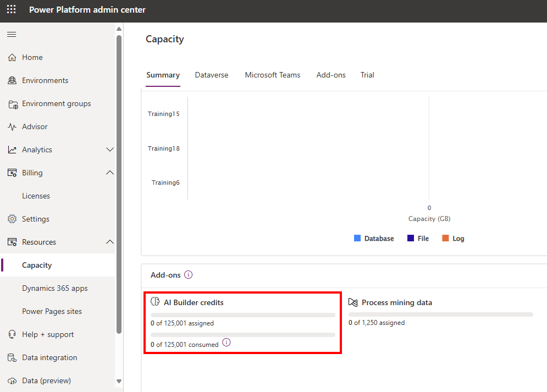Click the Add-ons section heading
Image resolution: width=547 pixels, height=392 pixels.
(x=165, y=275)
